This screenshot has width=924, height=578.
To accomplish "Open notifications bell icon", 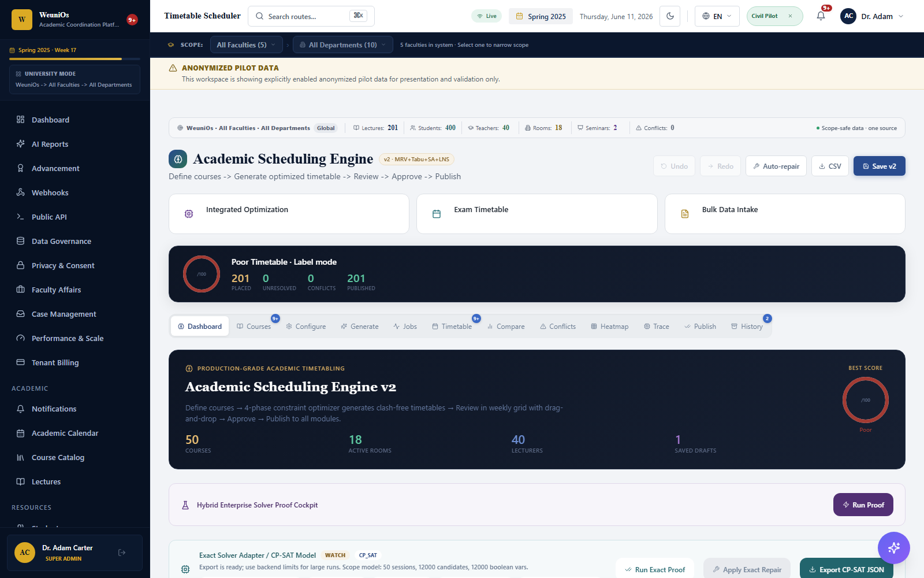I will coord(821,16).
